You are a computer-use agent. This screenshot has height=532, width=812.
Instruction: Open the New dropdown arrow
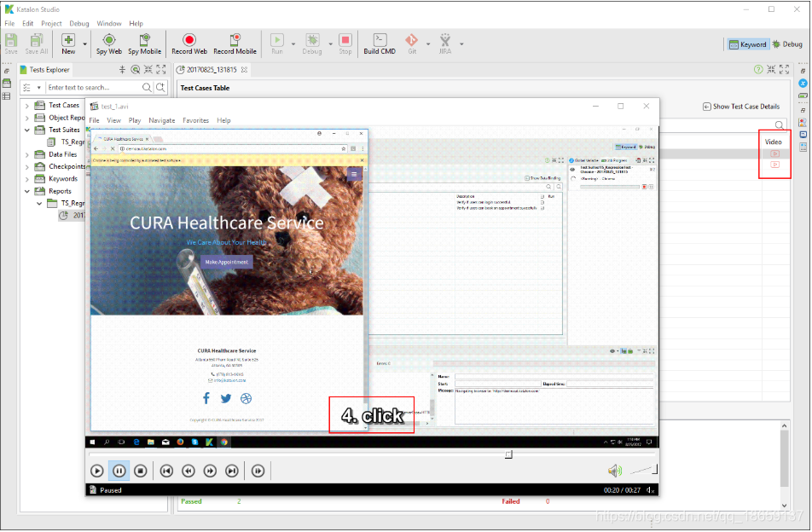pyautogui.click(x=85, y=44)
